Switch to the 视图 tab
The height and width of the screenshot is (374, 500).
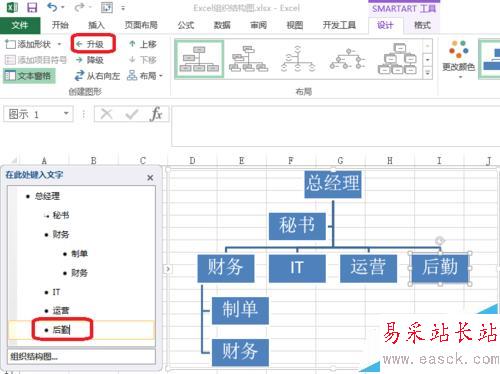click(295, 25)
